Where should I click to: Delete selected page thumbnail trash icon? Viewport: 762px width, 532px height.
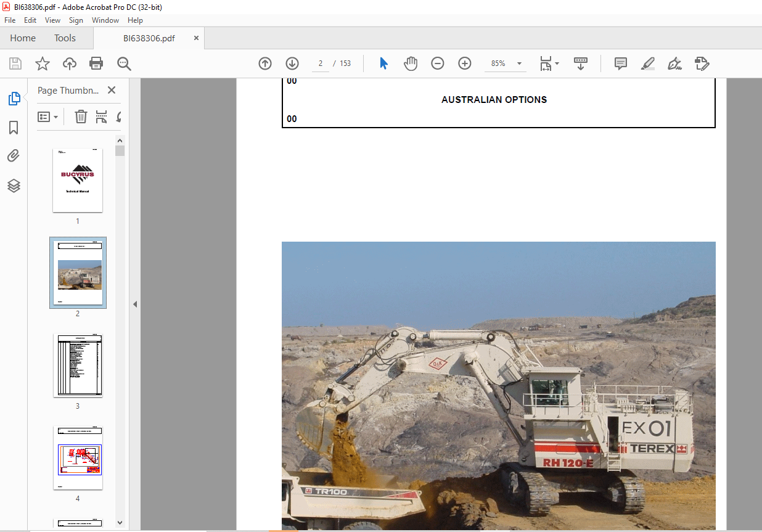click(81, 117)
